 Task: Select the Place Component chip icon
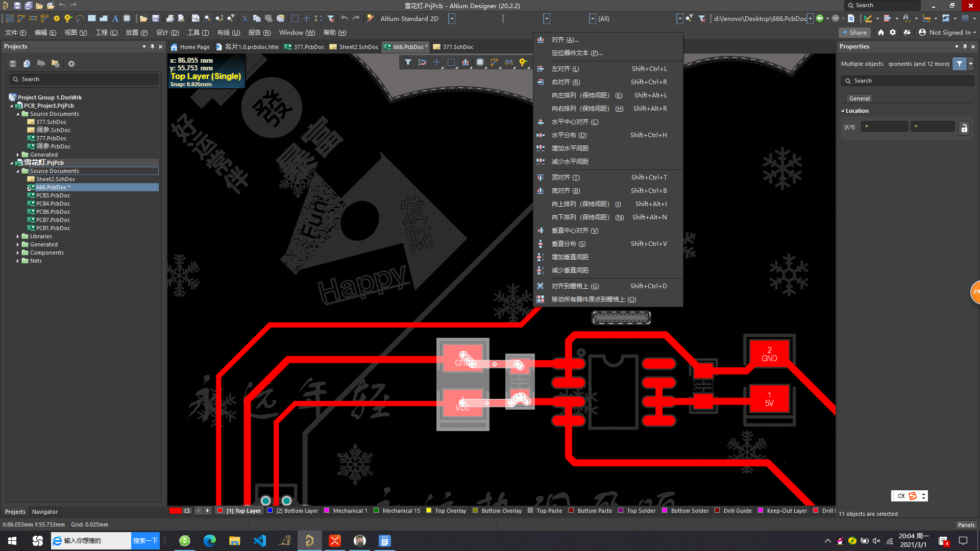click(127, 18)
